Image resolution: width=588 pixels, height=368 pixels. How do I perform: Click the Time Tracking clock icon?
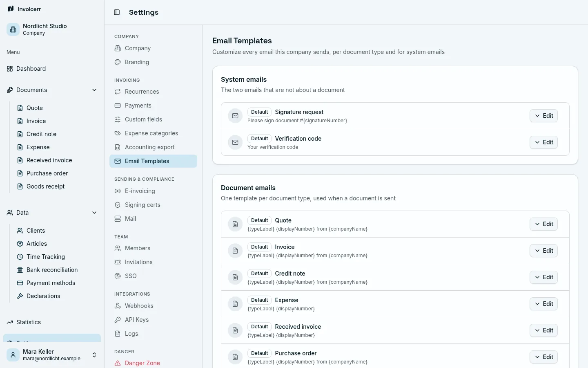click(20, 257)
